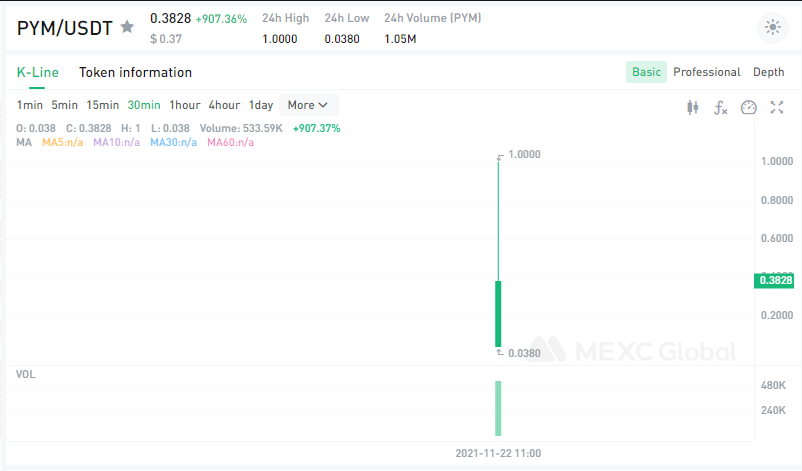Add PYM/USDT to favorites with star icon
This screenshot has height=471, width=802.
[127, 27]
